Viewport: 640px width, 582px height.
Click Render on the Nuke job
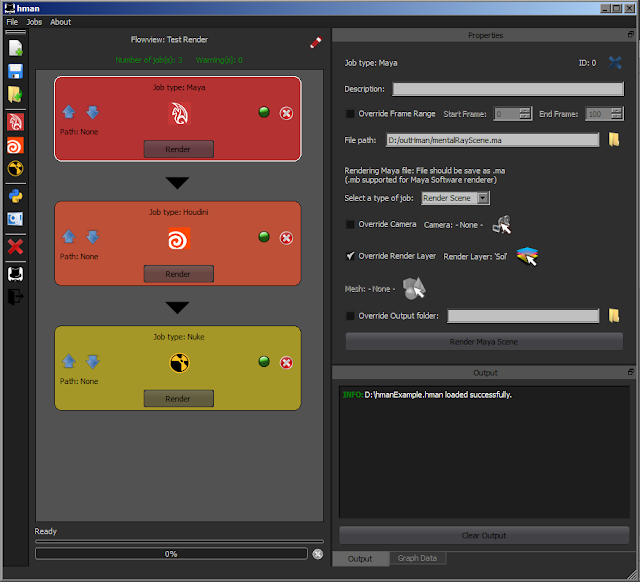pyautogui.click(x=178, y=398)
